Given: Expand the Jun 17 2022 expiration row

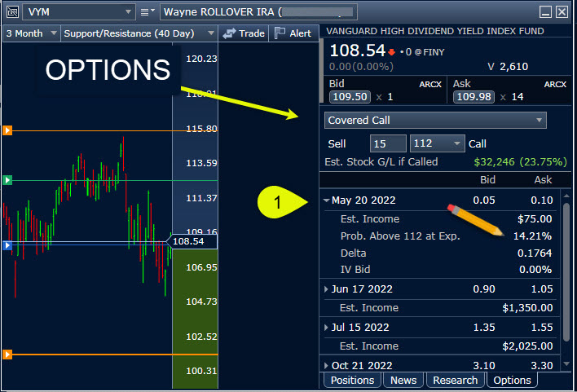Looking at the screenshot, I should [x=327, y=289].
